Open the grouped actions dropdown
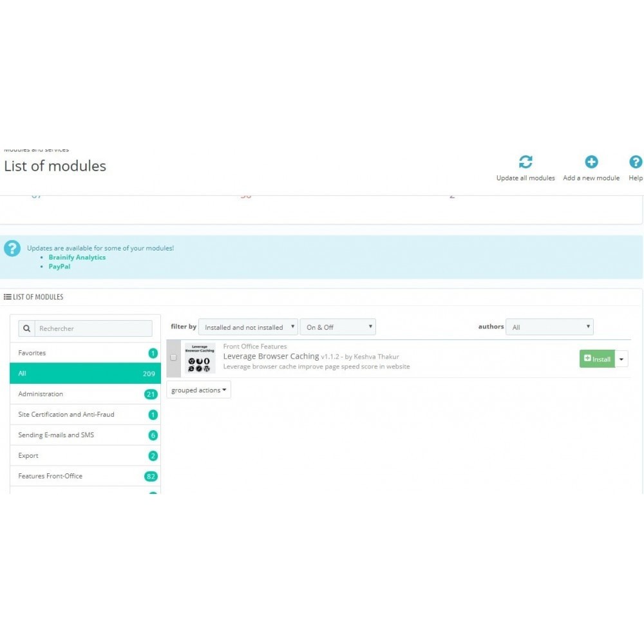The width and height of the screenshot is (644, 644). (199, 390)
